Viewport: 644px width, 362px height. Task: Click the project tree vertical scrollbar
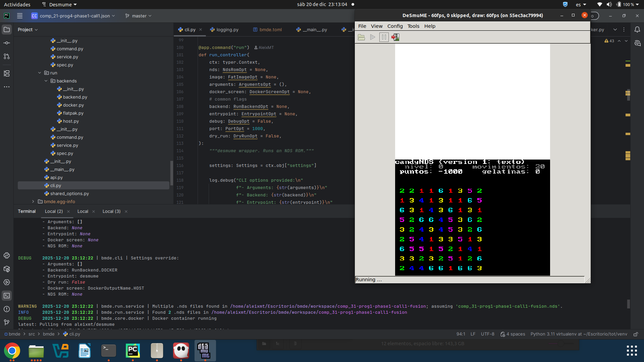pos(171,173)
